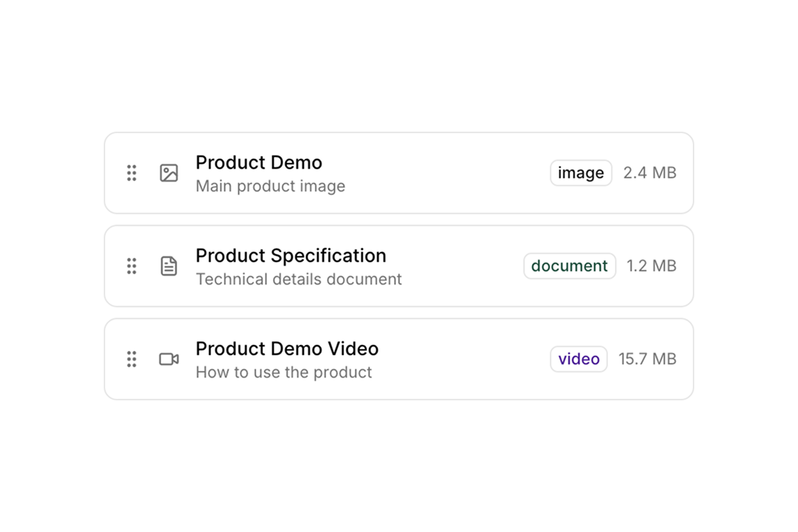Open the Product Demo Video title

point(287,348)
